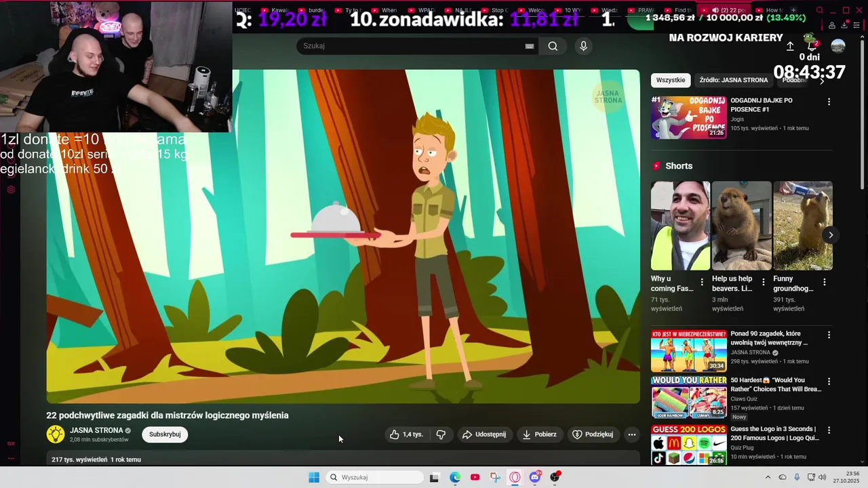Switch to the Stop C browser tab
The height and width of the screenshot is (488, 868).
point(495,10)
